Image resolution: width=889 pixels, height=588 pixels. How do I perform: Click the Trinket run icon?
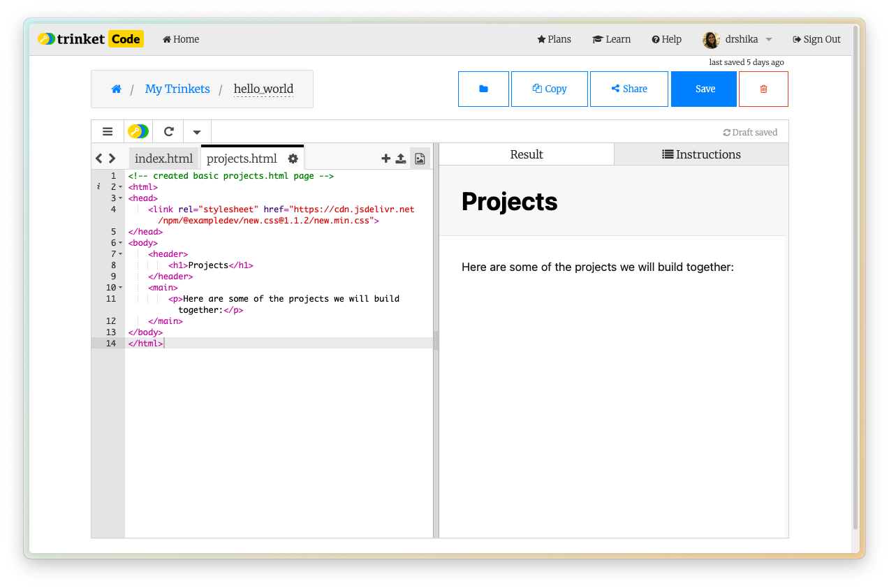click(x=138, y=131)
